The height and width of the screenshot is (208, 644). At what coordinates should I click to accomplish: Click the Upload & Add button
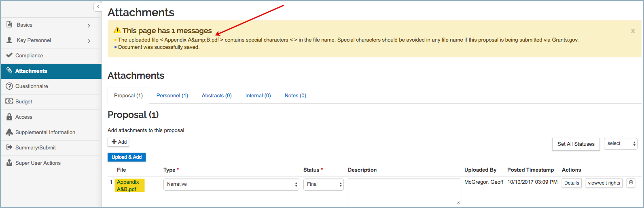click(127, 157)
